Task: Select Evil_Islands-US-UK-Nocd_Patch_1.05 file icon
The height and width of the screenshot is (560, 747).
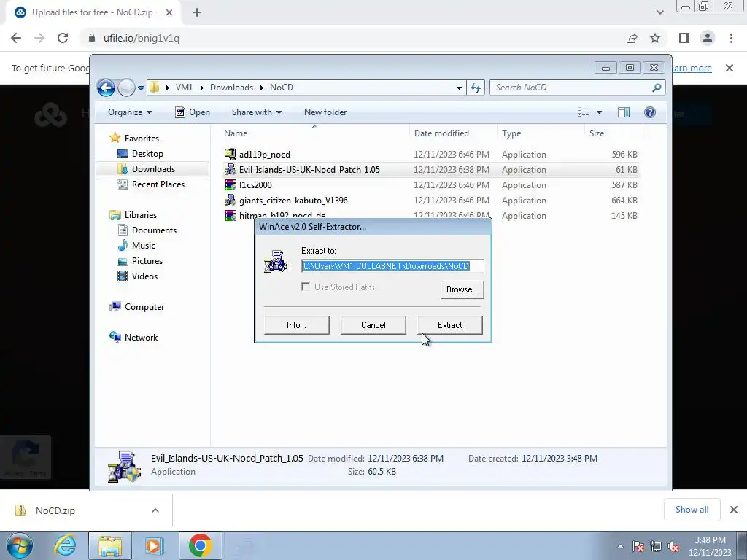Action: [230, 169]
